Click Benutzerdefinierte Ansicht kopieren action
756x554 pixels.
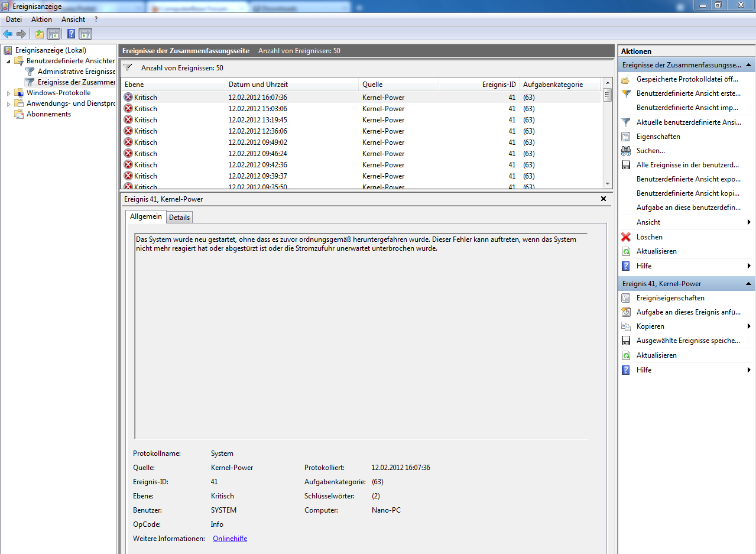coord(688,193)
